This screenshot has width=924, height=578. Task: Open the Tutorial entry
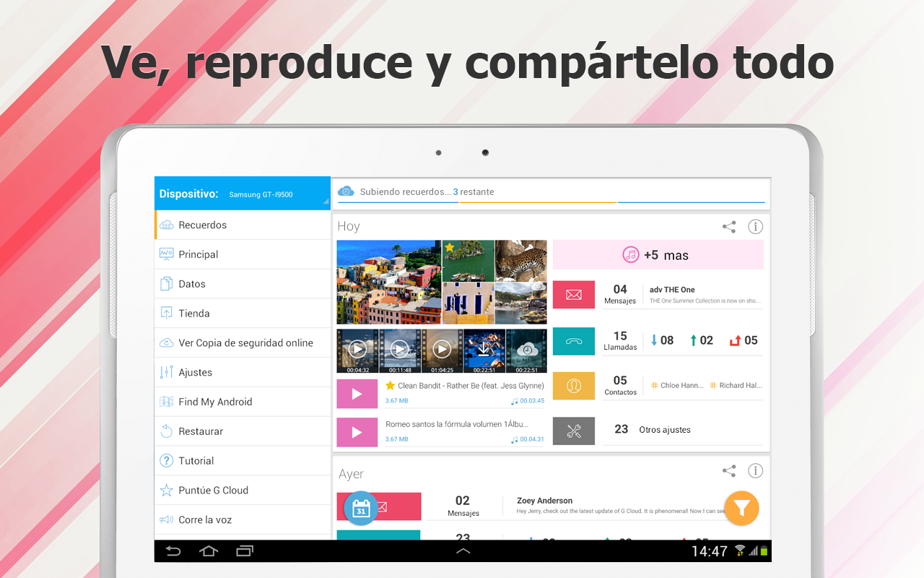pos(243,461)
